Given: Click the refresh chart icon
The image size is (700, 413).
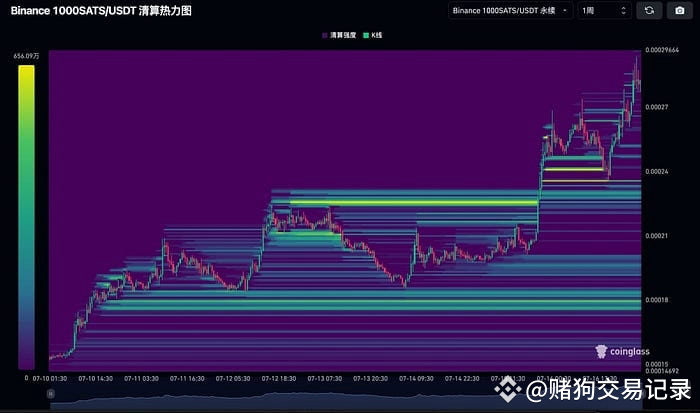Looking at the screenshot, I should pyautogui.click(x=649, y=10).
